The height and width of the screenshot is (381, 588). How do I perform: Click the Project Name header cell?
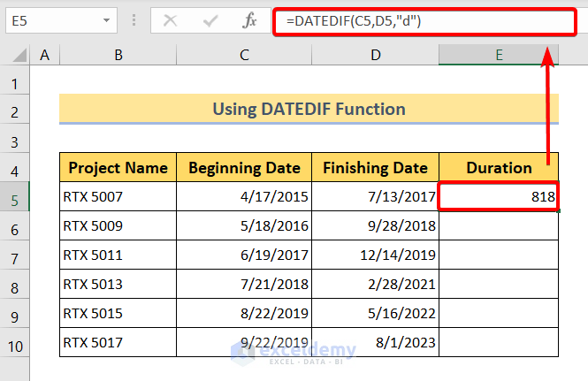(118, 167)
